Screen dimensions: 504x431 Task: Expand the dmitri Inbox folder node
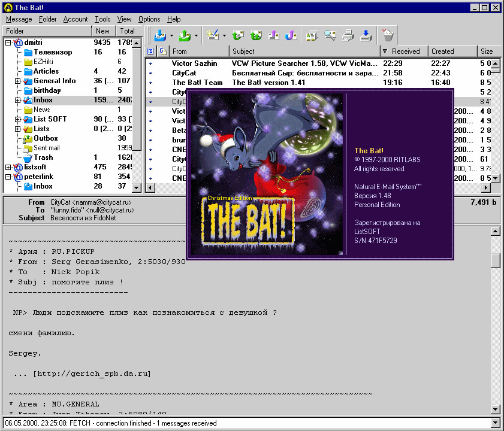coord(17,100)
